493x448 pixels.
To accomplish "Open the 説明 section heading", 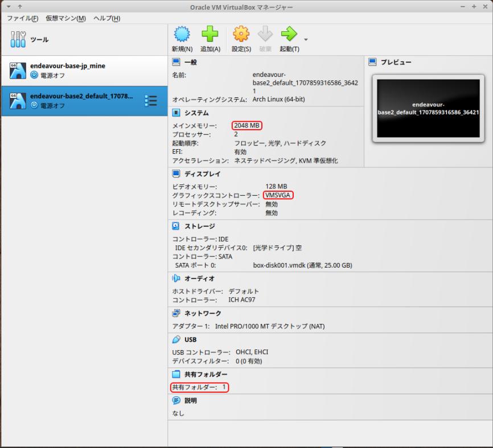I will click(x=191, y=401).
